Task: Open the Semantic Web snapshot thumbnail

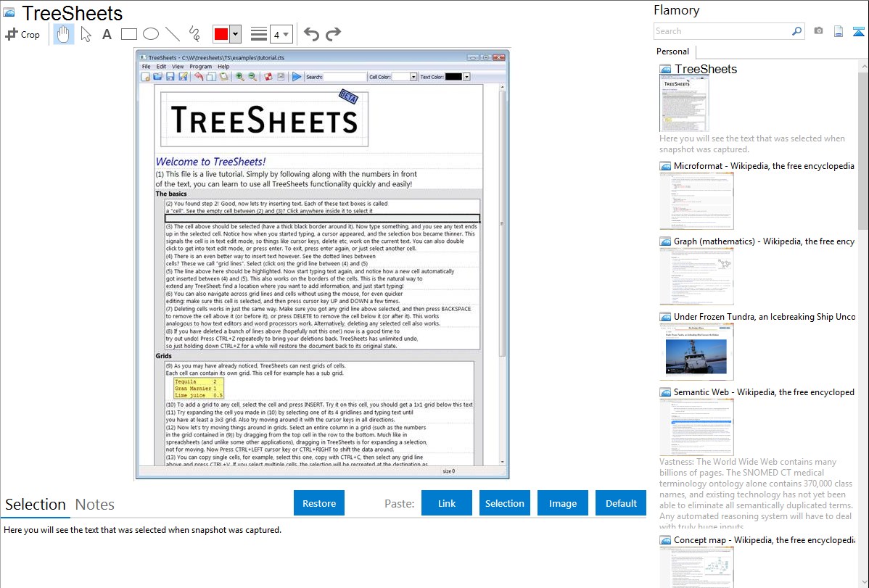Action: coord(696,427)
